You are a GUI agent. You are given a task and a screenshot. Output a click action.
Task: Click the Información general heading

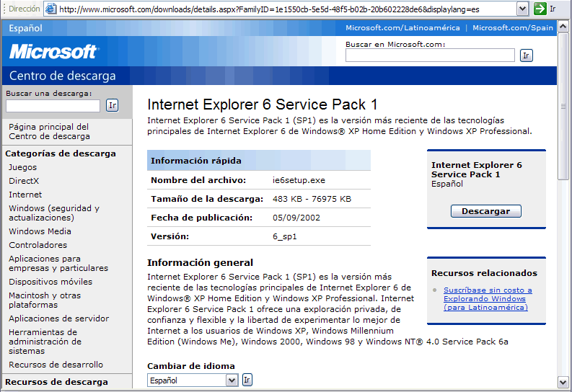coord(200,263)
